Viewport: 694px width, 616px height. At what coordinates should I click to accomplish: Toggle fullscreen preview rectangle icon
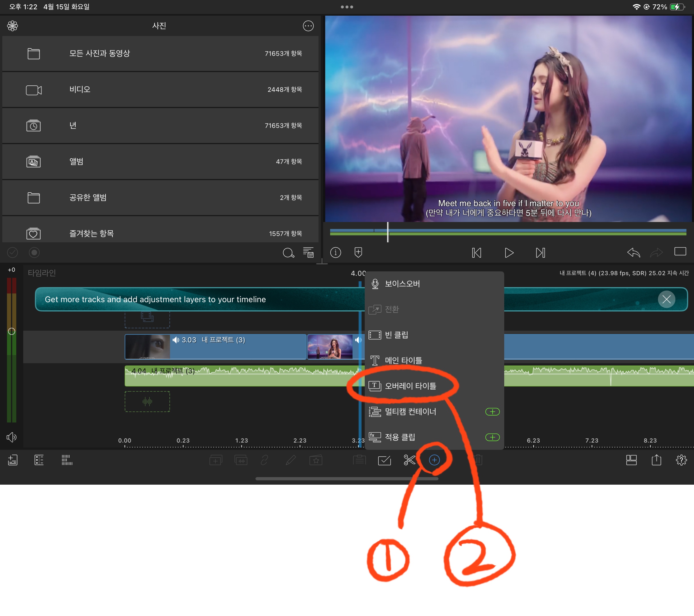[x=680, y=252]
